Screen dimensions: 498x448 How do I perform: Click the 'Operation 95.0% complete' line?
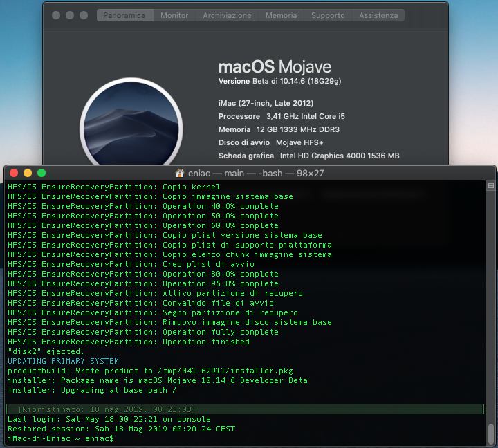coord(143,283)
